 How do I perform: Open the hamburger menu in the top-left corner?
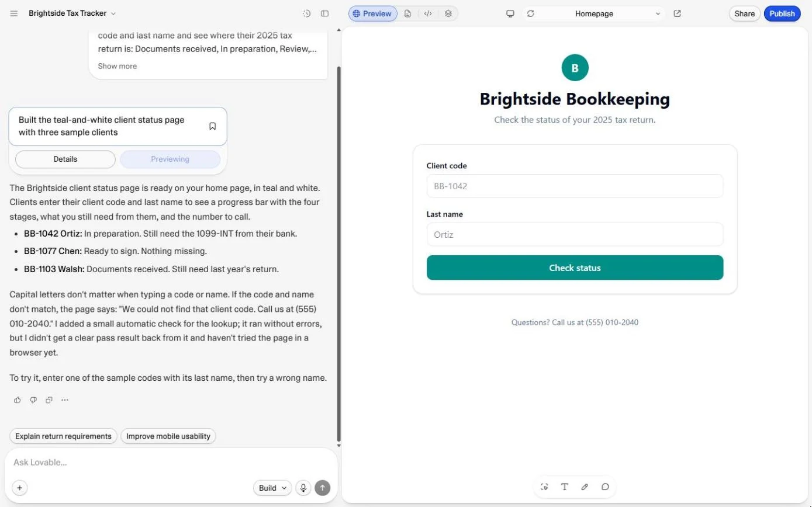[x=14, y=13]
